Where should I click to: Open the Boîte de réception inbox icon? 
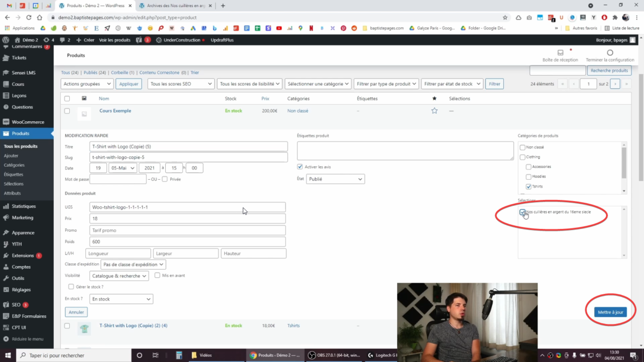[560, 53]
